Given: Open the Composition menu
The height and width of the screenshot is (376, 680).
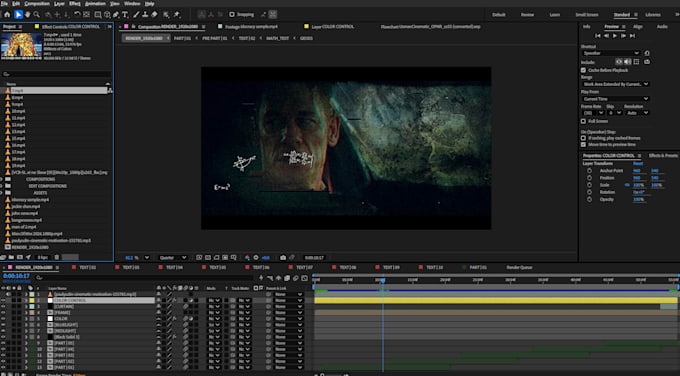Looking at the screenshot, I should coord(37,3).
